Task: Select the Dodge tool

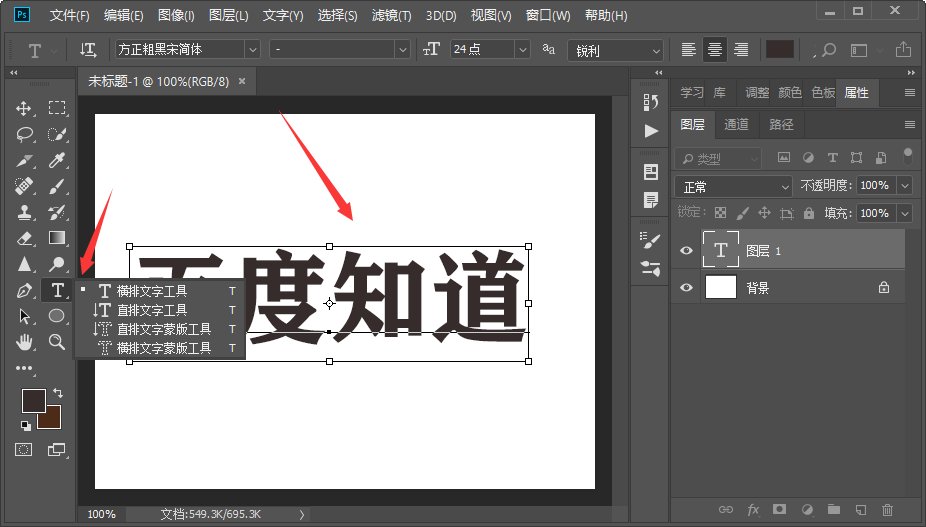Action: point(57,264)
